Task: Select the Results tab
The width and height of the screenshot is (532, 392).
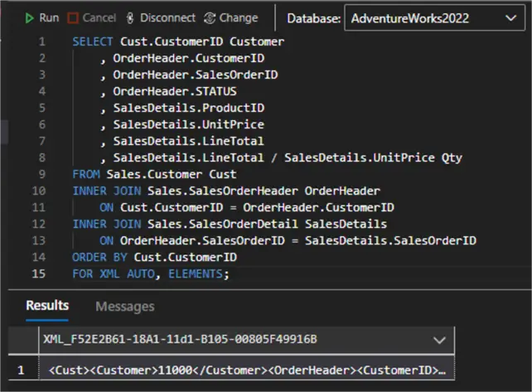Action: [x=47, y=306]
